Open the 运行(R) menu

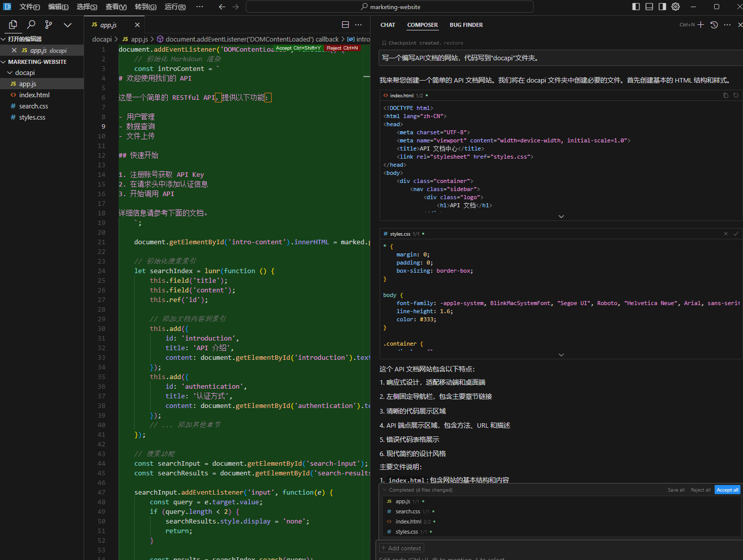tap(175, 7)
